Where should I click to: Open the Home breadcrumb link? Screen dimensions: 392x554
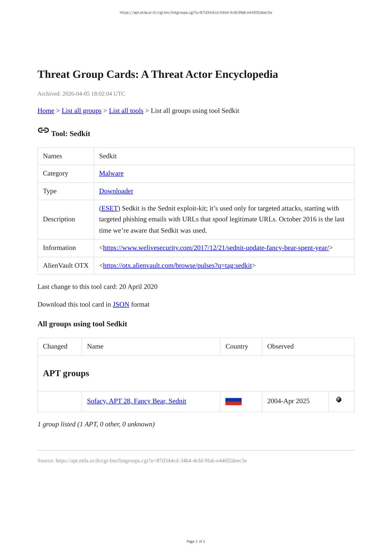46,111
